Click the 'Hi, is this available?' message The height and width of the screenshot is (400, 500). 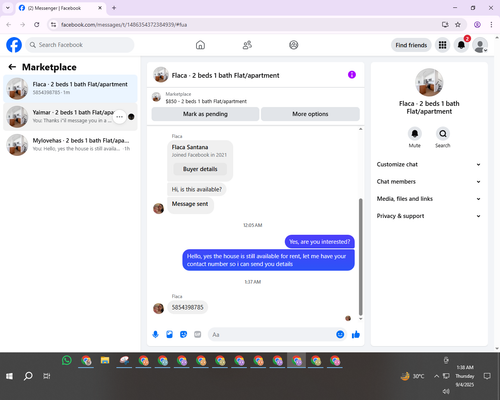(x=197, y=189)
